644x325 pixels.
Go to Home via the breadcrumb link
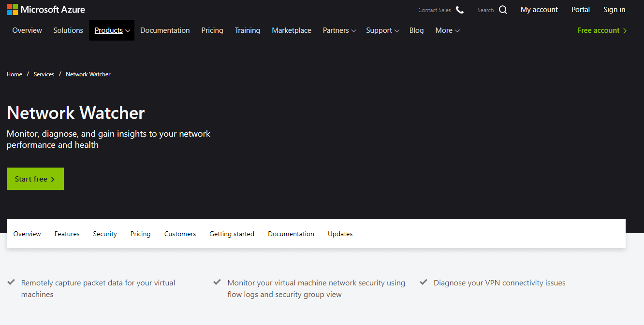click(x=14, y=74)
